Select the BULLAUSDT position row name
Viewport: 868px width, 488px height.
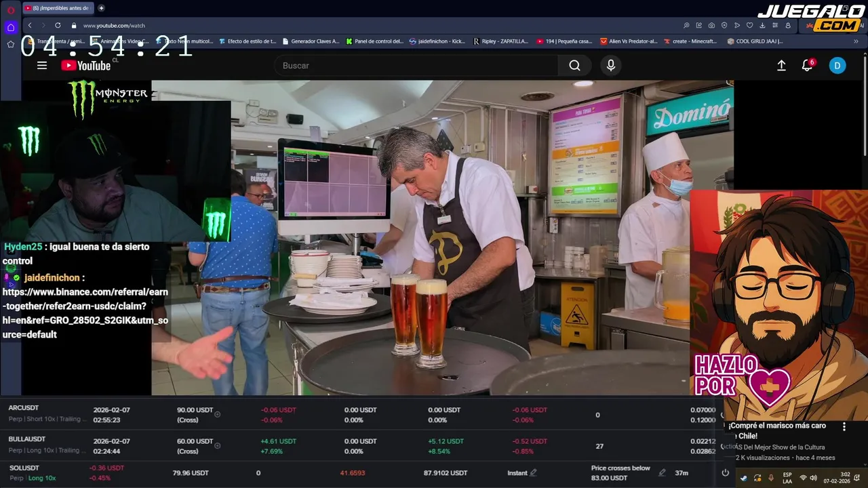click(x=27, y=439)
